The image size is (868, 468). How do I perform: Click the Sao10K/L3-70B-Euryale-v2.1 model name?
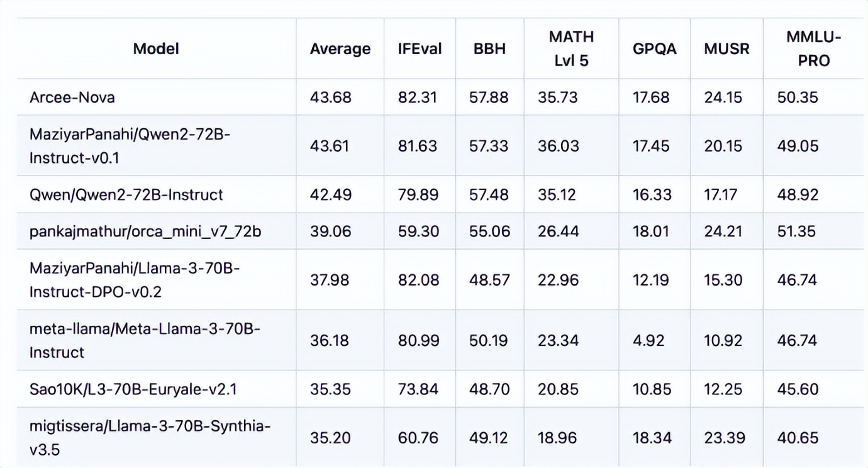[133, 389]
